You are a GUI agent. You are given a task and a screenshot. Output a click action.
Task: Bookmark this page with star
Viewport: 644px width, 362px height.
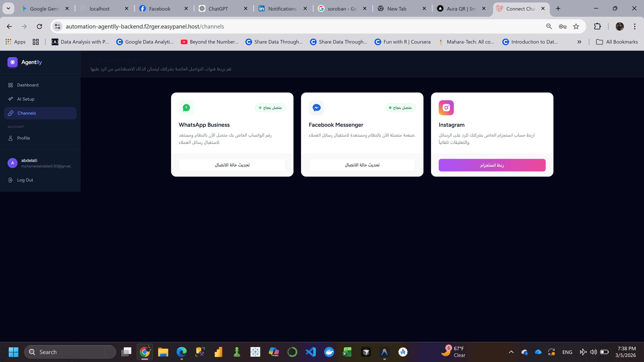pyautogui.click(x=576, y=26)
